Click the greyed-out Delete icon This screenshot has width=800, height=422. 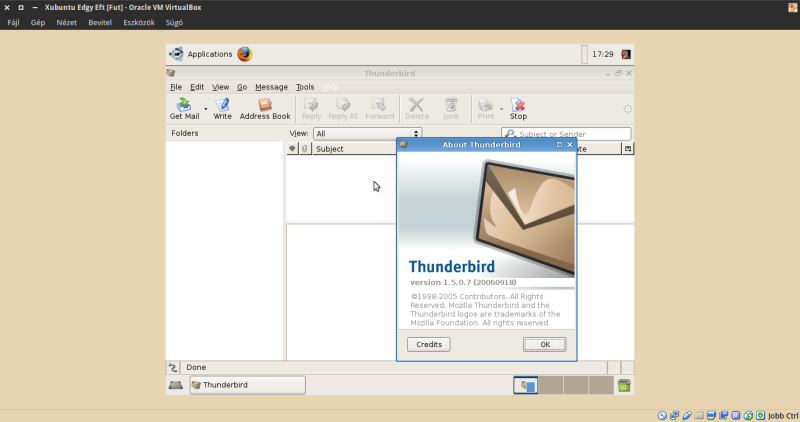(x=417, y=105)
